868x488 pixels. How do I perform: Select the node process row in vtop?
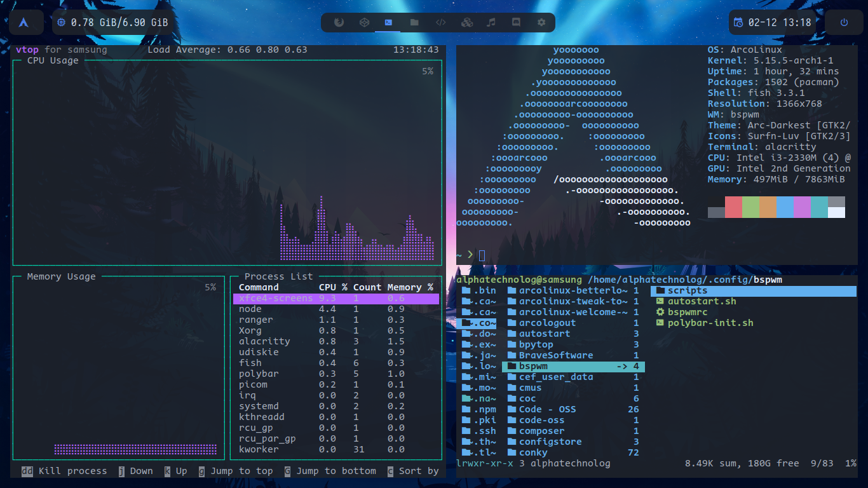(336, 309)
